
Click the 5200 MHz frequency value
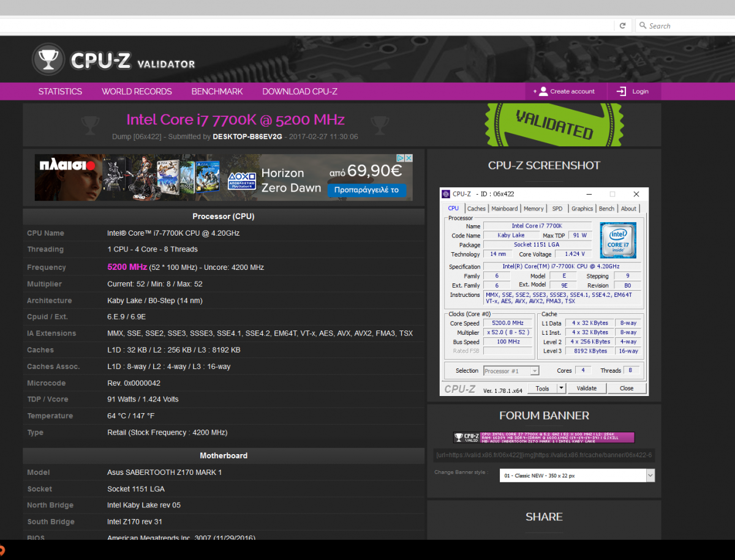[127, 267]
